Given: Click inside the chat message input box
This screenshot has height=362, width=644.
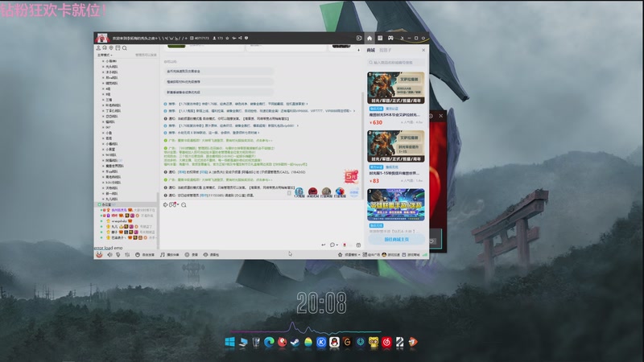Looking at the screenshot, I should click(262, 225).
